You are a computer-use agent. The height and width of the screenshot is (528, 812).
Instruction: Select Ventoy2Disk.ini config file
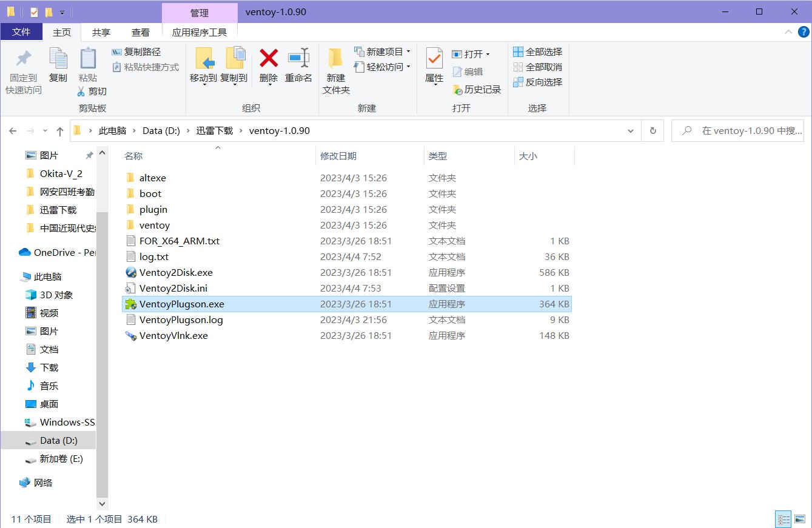(x=347, y=289)
